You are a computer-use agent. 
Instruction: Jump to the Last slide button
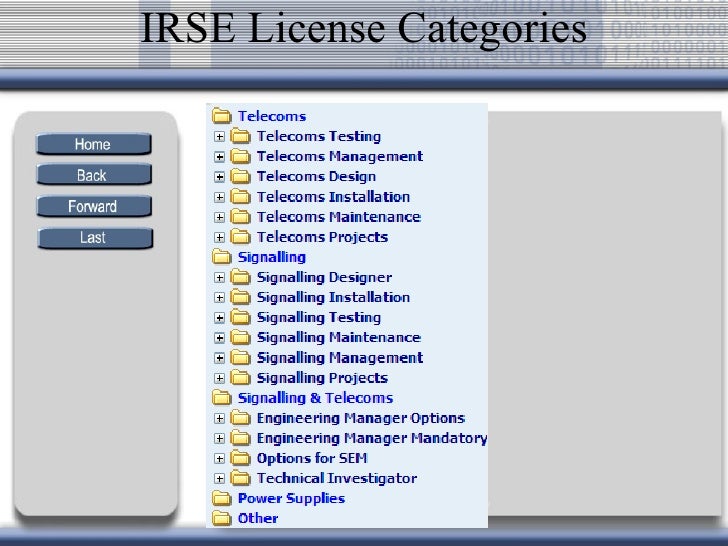[93, 238]
